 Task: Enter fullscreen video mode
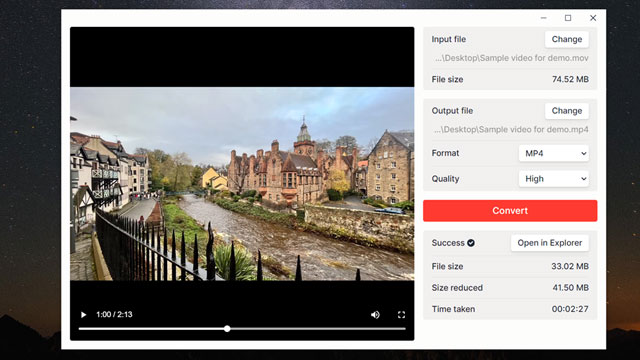point(401,315)
